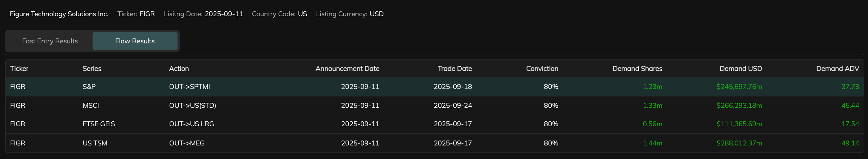Sort by Demand Shares column
868x159 pixels.
(637, 69)
